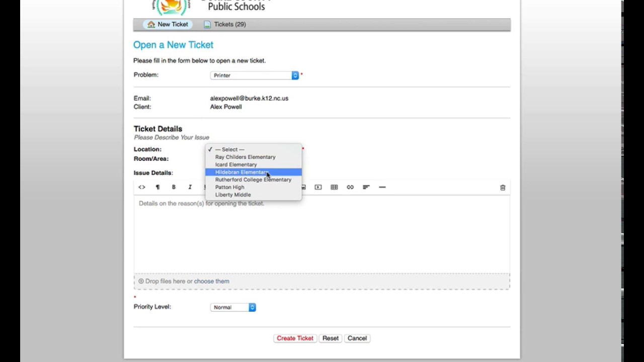Insert horizontal rule line icon
The image size is (644, 362).
tap(382, 187)
